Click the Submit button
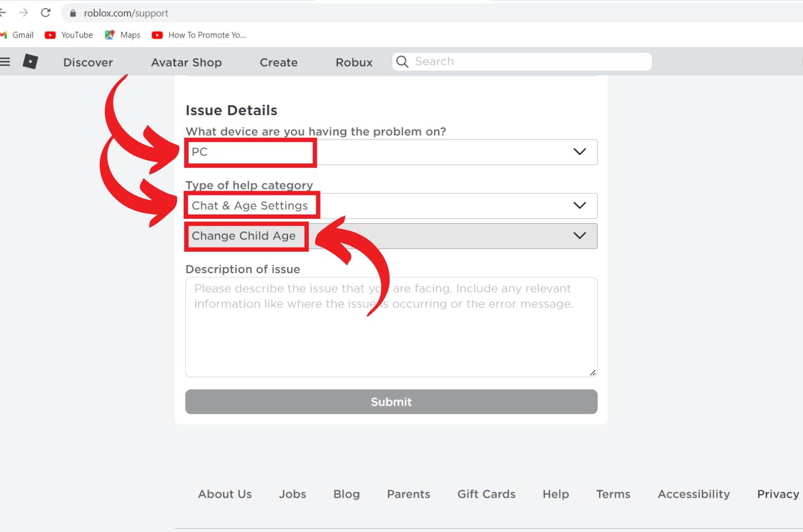The height and width of the screenshot is (532, 803). (x=391, y=402)
